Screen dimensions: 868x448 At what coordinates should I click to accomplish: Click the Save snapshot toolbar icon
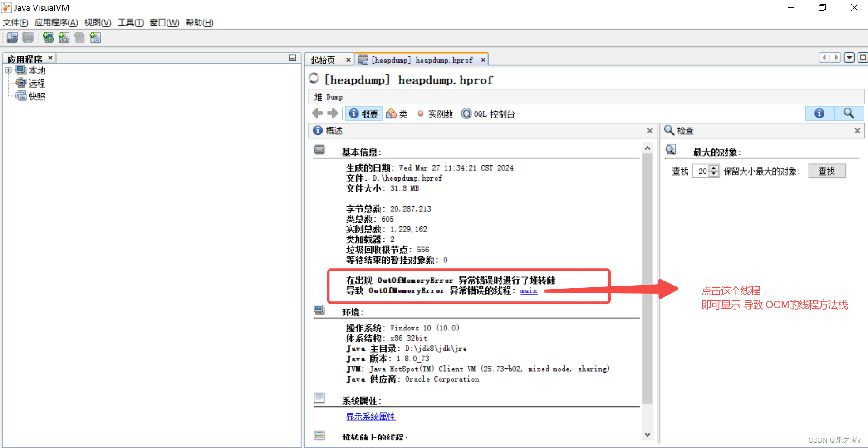pos(28,38)
